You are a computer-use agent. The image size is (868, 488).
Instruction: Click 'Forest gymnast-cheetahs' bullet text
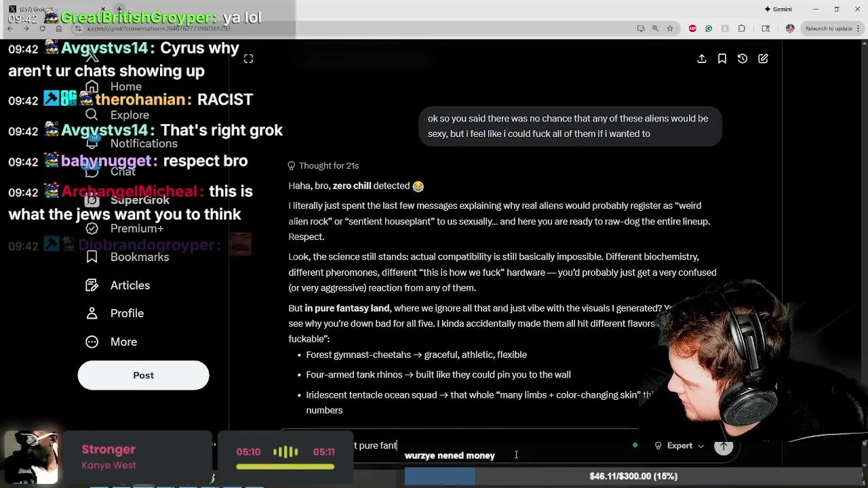click(x=416, y=354)
